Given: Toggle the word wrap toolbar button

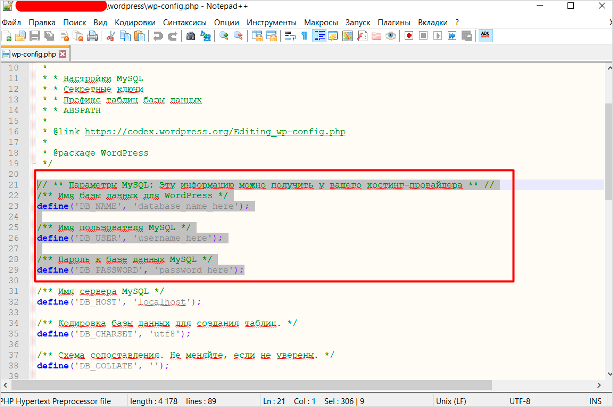Looking at the screenshot, I should point(288,35).
